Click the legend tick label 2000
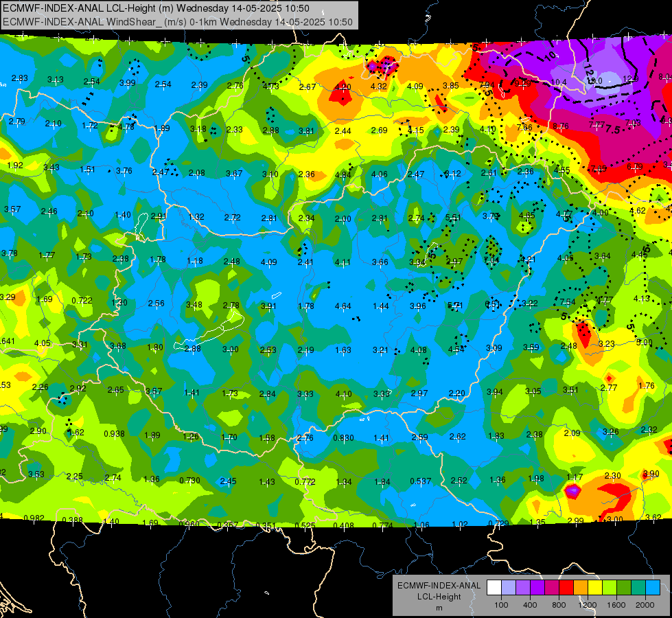Screen dimensions: 672x618 pyautogui.click(x=645, y=605)
